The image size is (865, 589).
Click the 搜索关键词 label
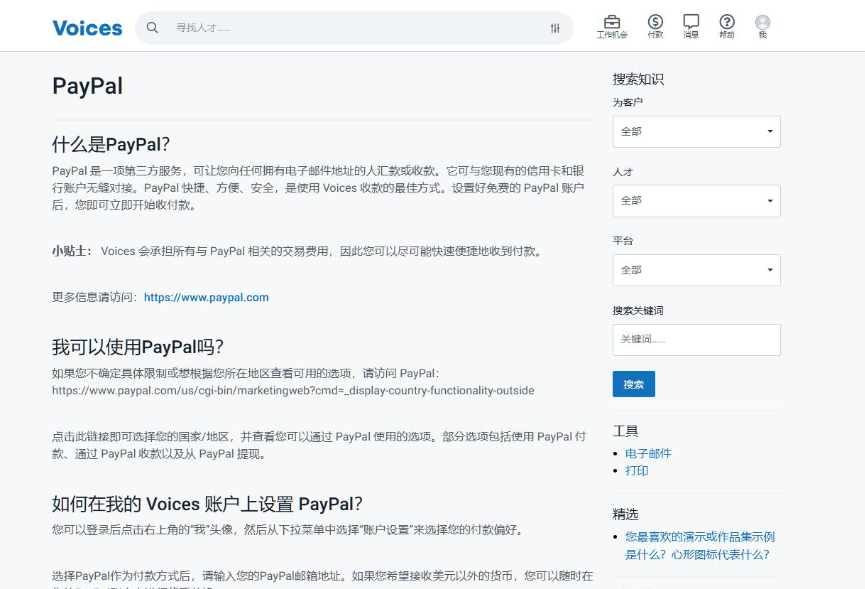tap(638, 310)
